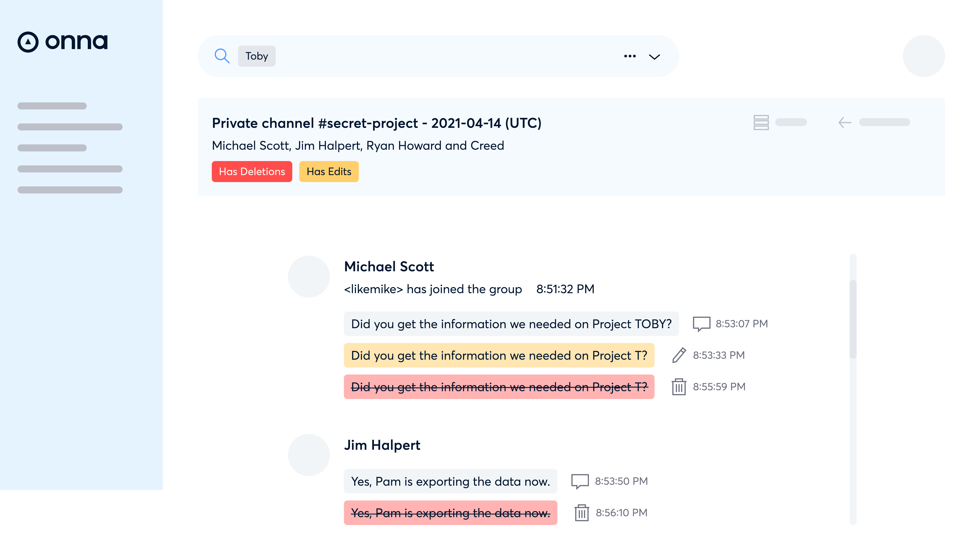
Task: Click the edited Project T? message
Action: click(499, 355)
